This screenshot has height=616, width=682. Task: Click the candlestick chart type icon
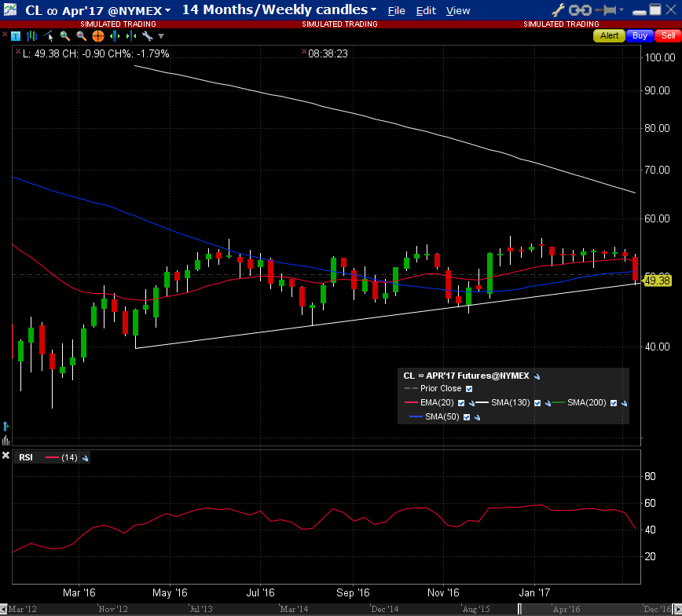pos(32,36)
